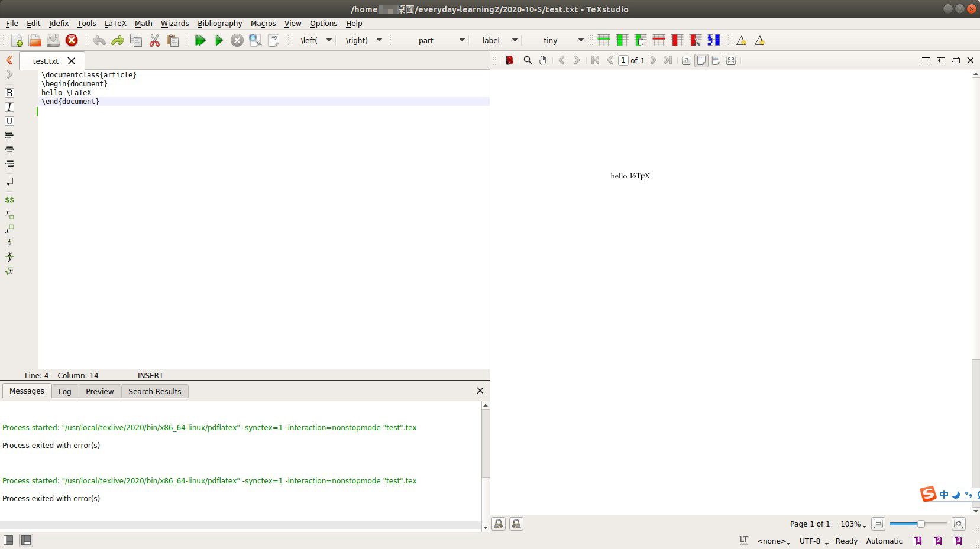
Task: Click zoom out minus button near slider
Action: click(878, 524)
